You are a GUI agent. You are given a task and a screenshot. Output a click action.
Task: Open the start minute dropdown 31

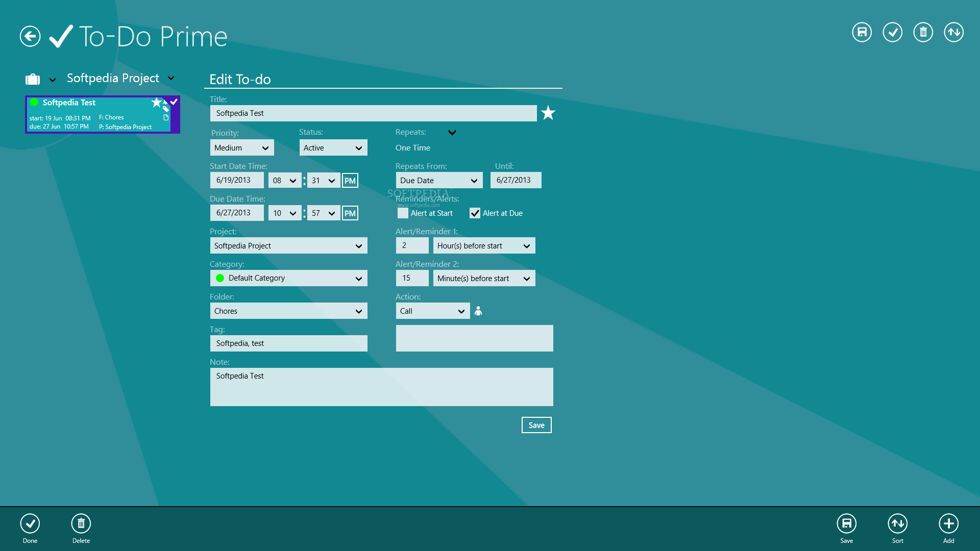324,181
